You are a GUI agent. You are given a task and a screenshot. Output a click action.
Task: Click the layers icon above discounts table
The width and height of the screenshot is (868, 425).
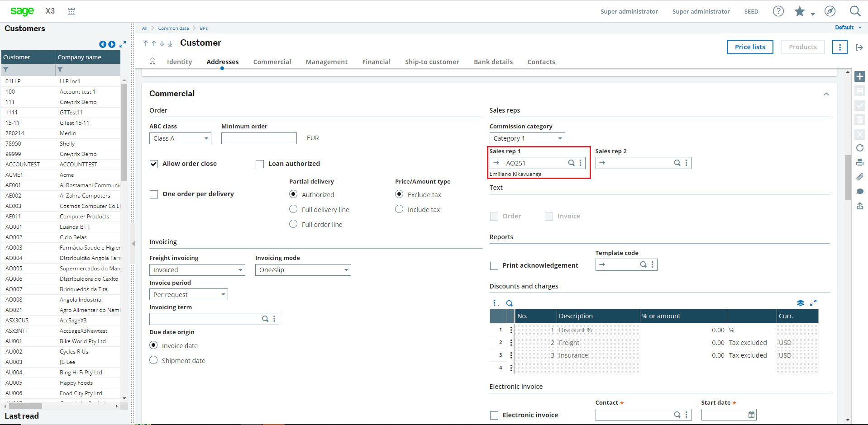(801, 303)
